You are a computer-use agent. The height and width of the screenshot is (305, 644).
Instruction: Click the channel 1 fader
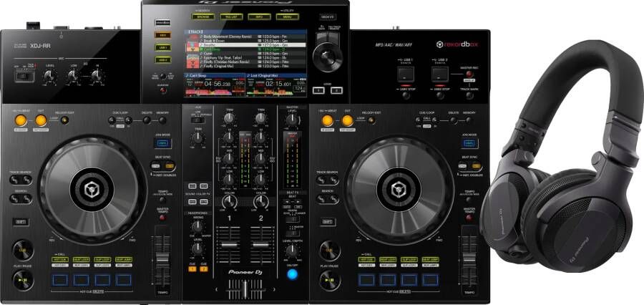(229, 245)
